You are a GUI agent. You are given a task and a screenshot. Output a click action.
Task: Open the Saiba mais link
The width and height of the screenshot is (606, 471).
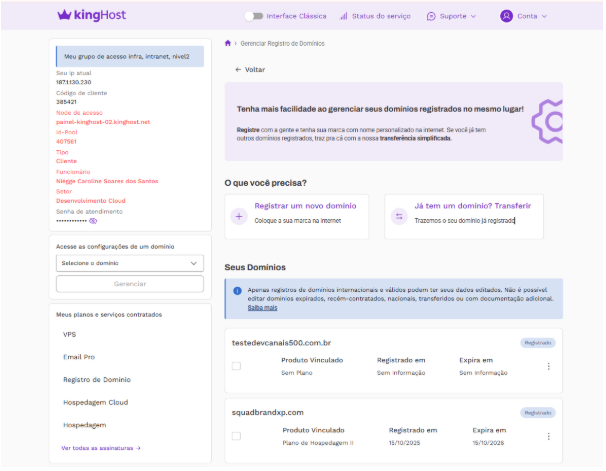[262, 308]
